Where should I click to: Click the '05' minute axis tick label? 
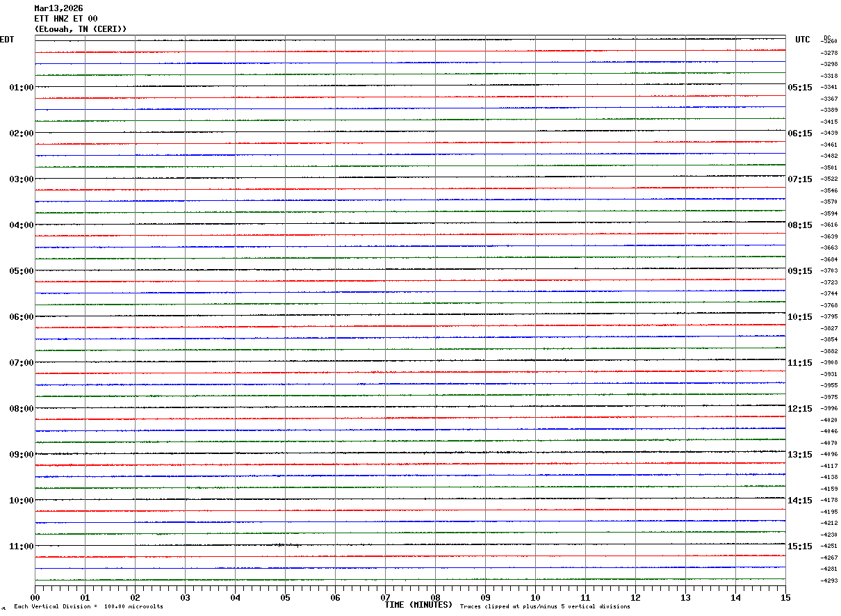(285, 597)
